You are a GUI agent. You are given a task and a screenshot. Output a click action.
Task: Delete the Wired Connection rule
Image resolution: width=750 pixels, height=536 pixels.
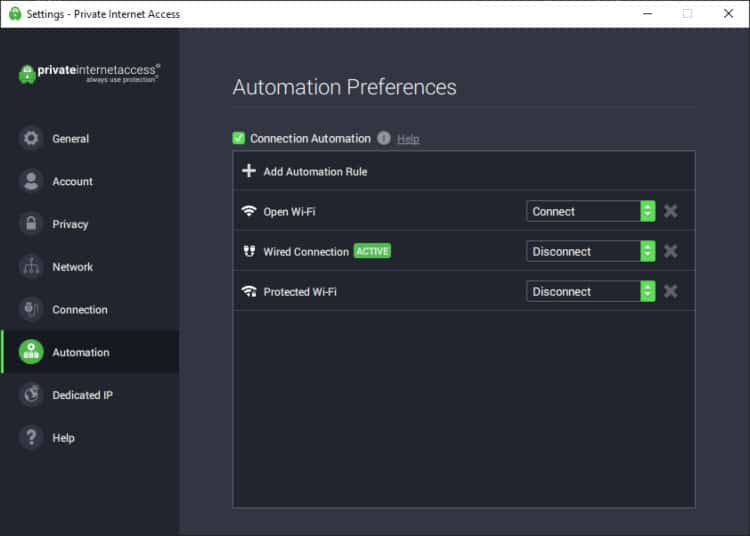tap(671, 251)
